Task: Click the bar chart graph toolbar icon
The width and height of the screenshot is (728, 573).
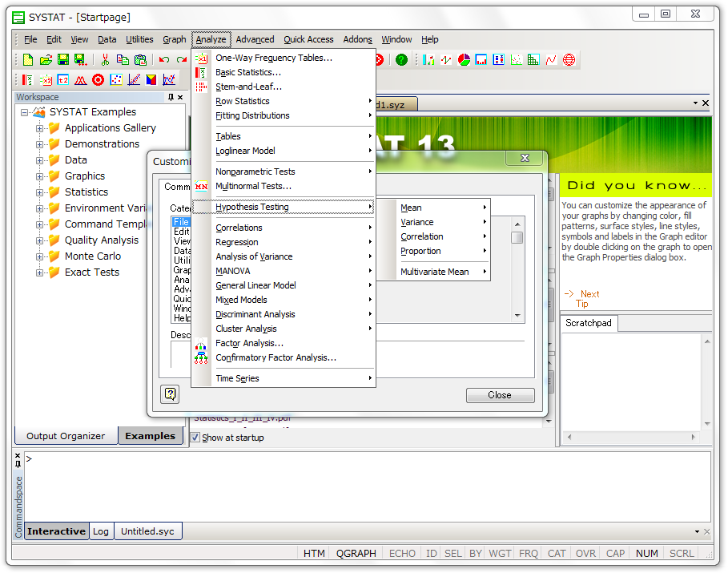Action: point(428,59)
